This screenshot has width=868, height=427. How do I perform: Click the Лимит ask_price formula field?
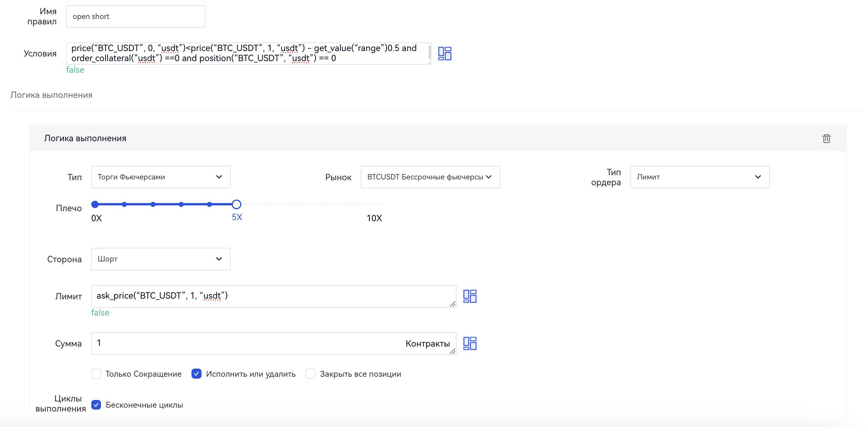tap(271, 296)
